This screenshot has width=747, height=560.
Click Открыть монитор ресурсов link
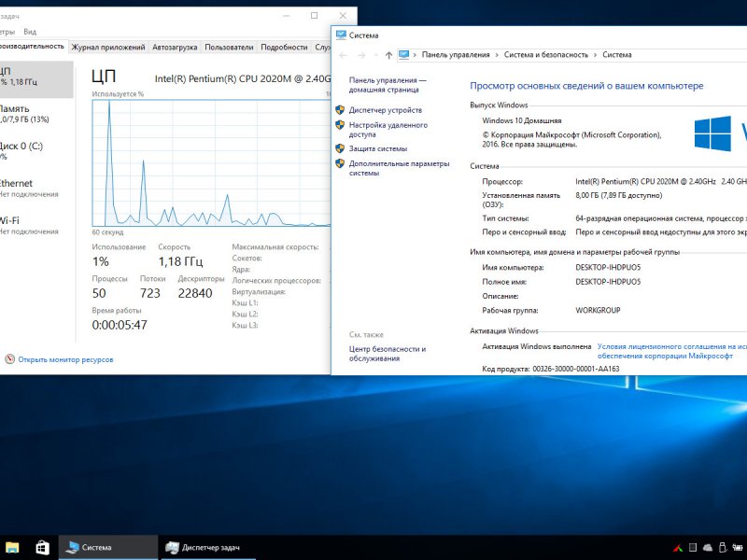[65, 359]
